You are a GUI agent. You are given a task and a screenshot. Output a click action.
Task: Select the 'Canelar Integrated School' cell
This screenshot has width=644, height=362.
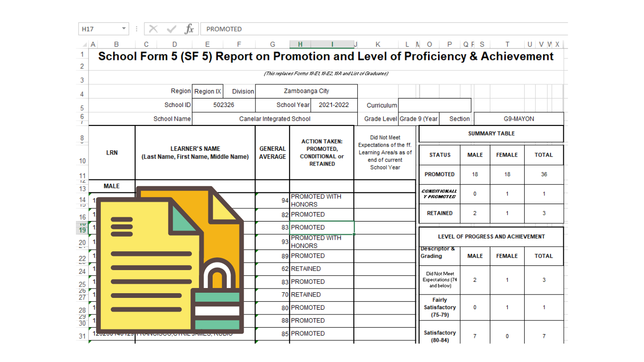[x=275, y=119]
